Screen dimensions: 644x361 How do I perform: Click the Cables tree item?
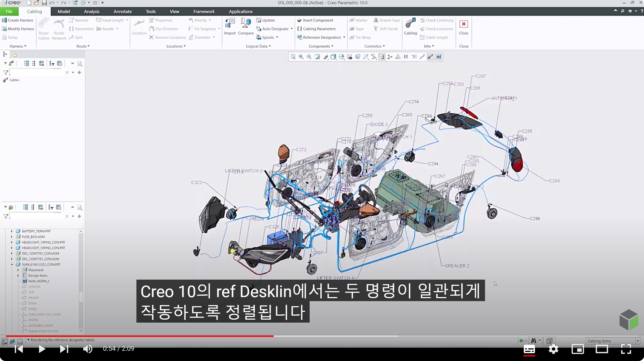pyautogui.click(x=12, y=80)
